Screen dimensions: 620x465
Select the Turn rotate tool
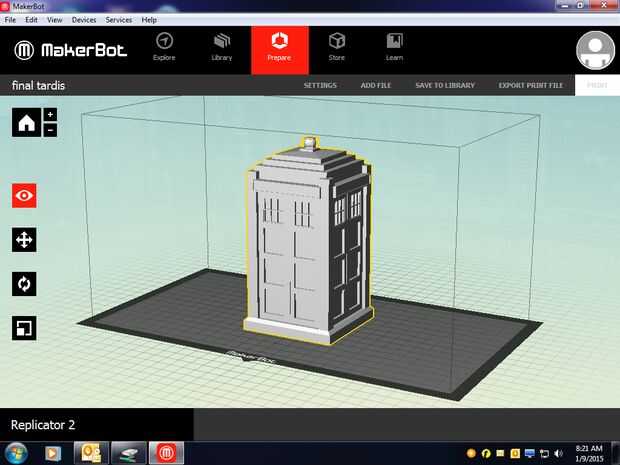[24, 284]
